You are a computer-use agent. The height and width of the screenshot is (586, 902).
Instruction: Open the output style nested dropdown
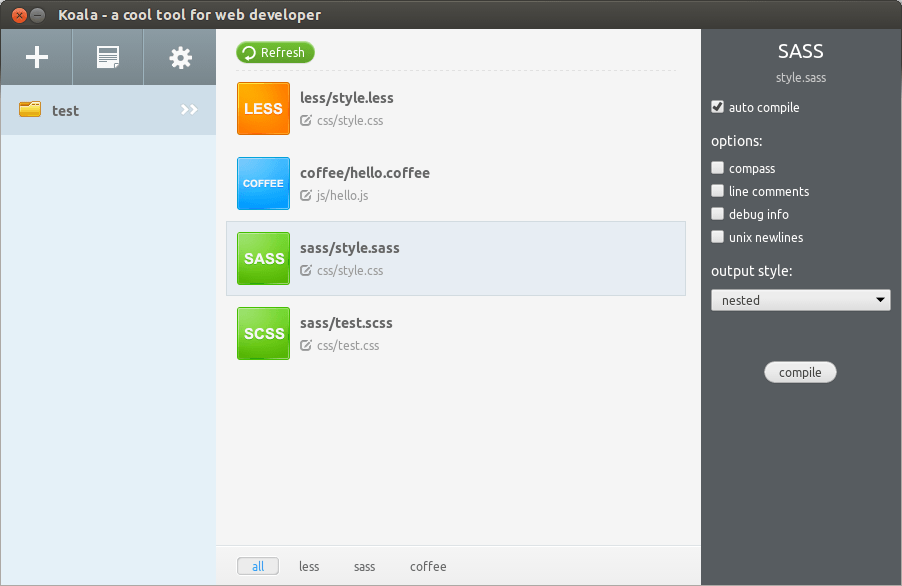(x=800, y=300)
